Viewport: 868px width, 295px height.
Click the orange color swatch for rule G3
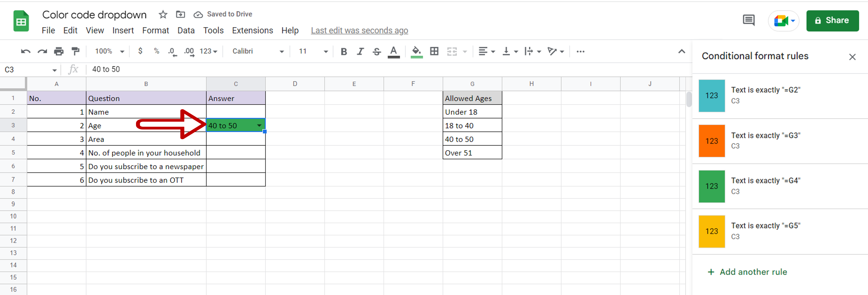click(712, 141)
